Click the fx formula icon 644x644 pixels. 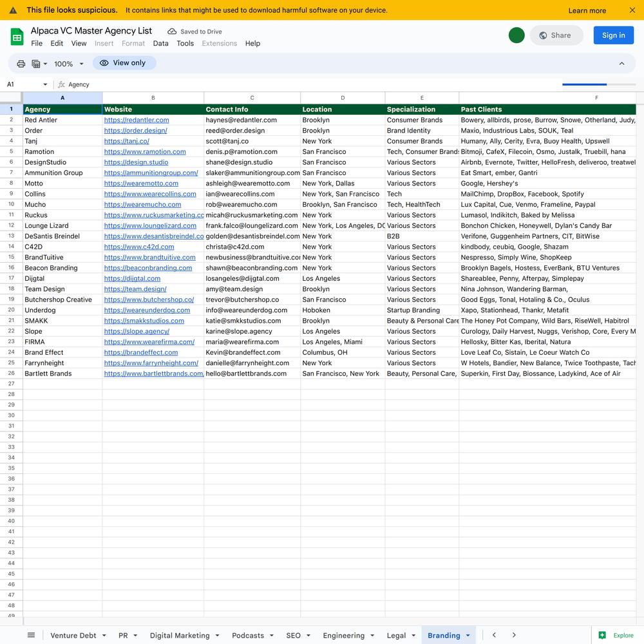(61, 84)
